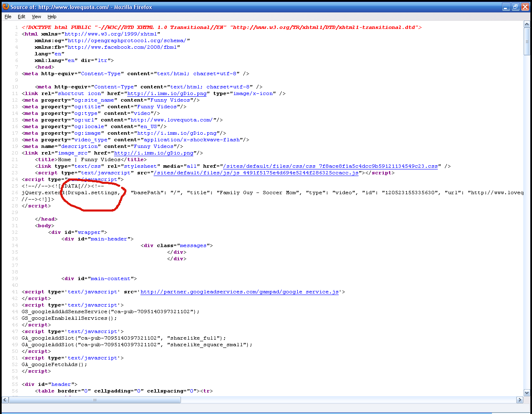Open the shortcut icon gDio.png link

167,93
